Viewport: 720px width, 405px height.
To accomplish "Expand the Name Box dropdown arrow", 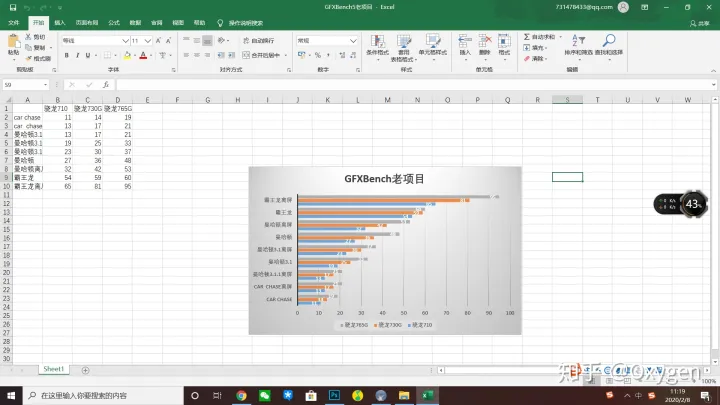I will (45, 85).
